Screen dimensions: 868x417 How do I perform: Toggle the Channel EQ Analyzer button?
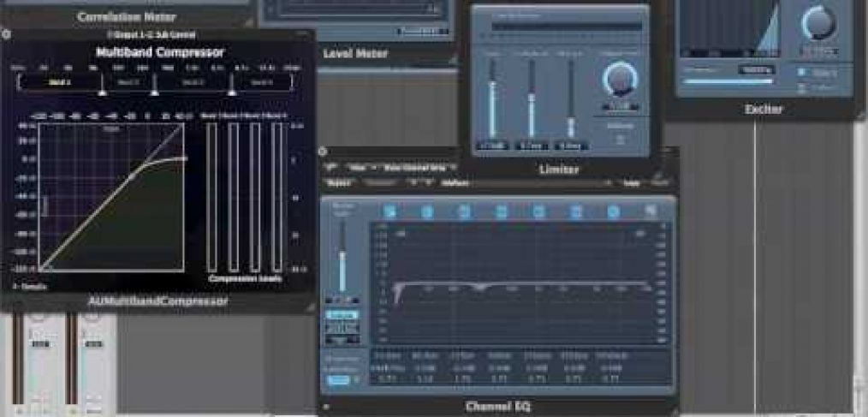tap(342, 314)
